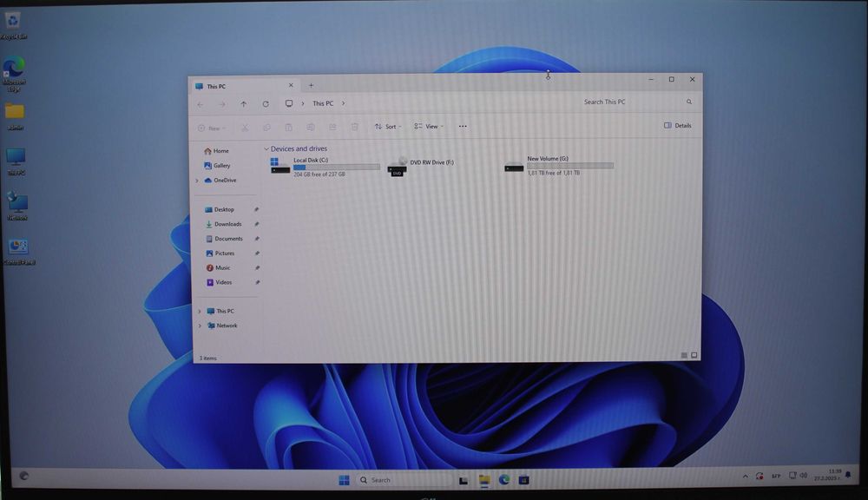Open the pinned Desktop folder
Image resolution: width=868 pixels, height=500 pixels.
pos(220,210)
